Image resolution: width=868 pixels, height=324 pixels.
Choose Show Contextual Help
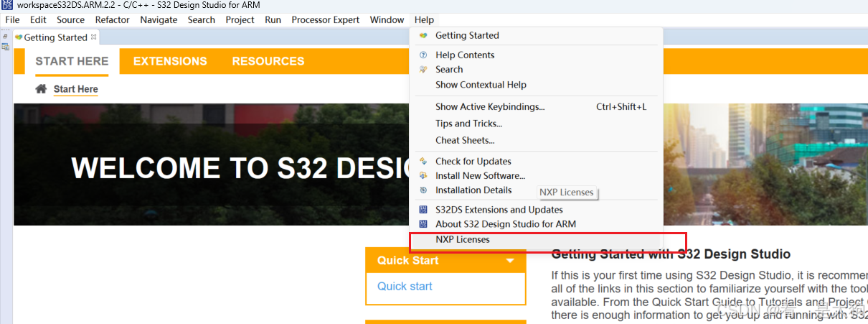536,85
